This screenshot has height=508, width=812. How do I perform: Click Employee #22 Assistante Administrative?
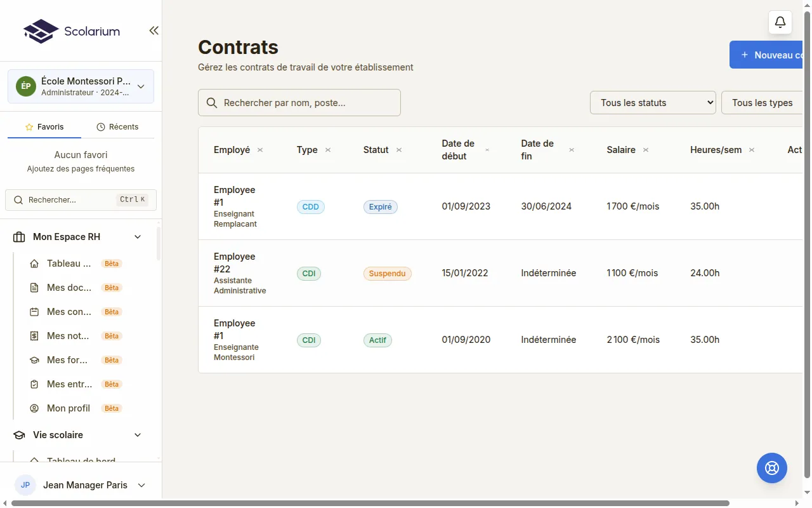click(240, 273)
